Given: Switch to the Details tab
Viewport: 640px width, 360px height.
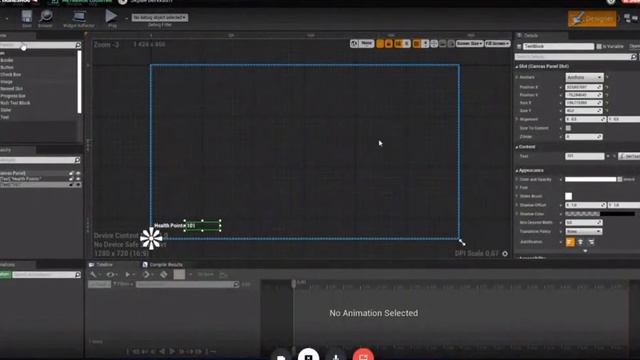Looking at the screenshot, I should tap(531, 36).
